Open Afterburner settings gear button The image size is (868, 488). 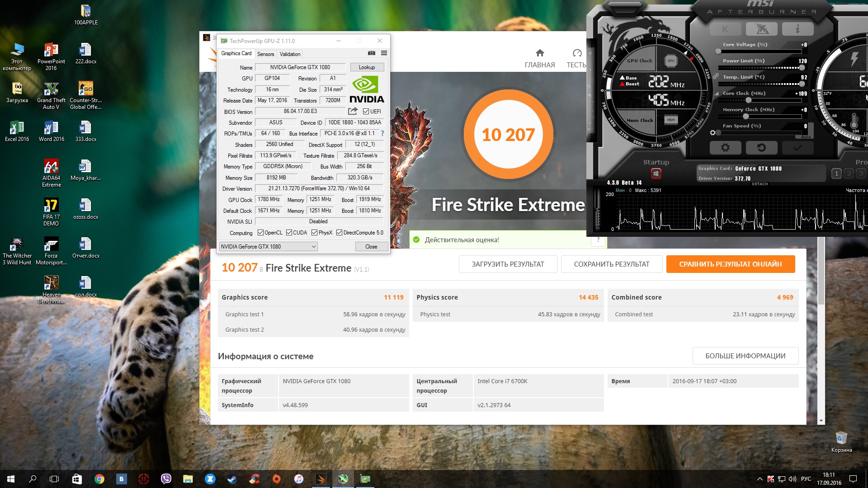725,148
